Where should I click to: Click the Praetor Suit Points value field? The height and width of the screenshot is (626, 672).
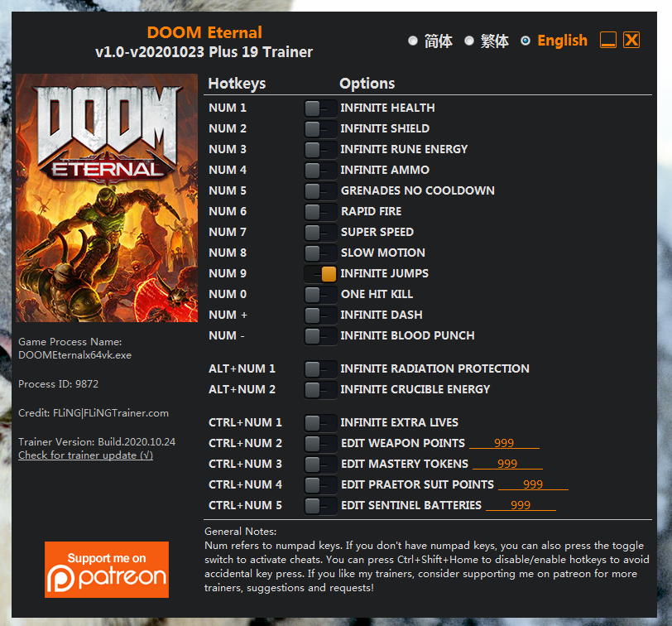[533, 484]
